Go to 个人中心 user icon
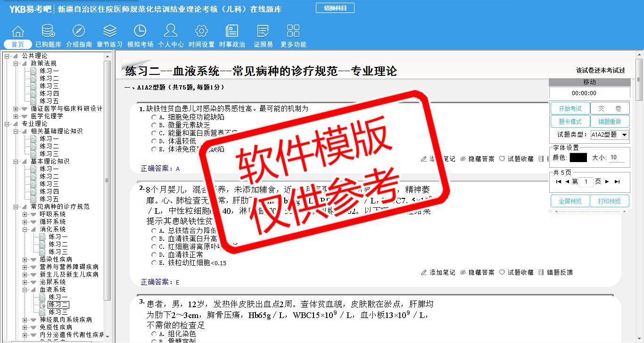 click(171, 32)
